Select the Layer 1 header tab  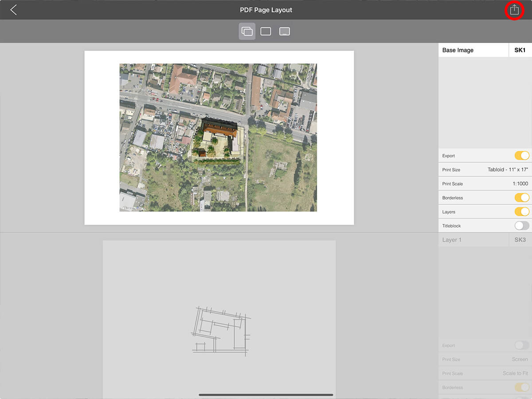point(473,240)
